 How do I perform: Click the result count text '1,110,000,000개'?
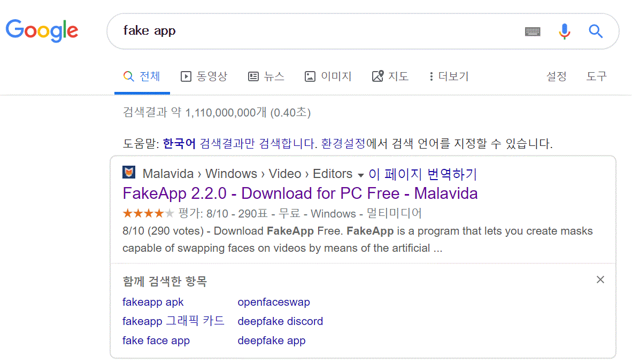(x=226, y=112)
